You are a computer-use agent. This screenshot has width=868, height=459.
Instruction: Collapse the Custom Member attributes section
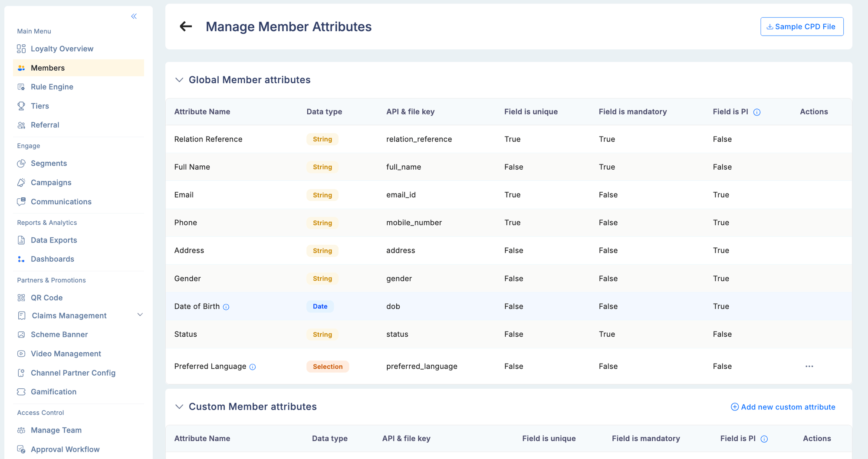click(179, 407)
